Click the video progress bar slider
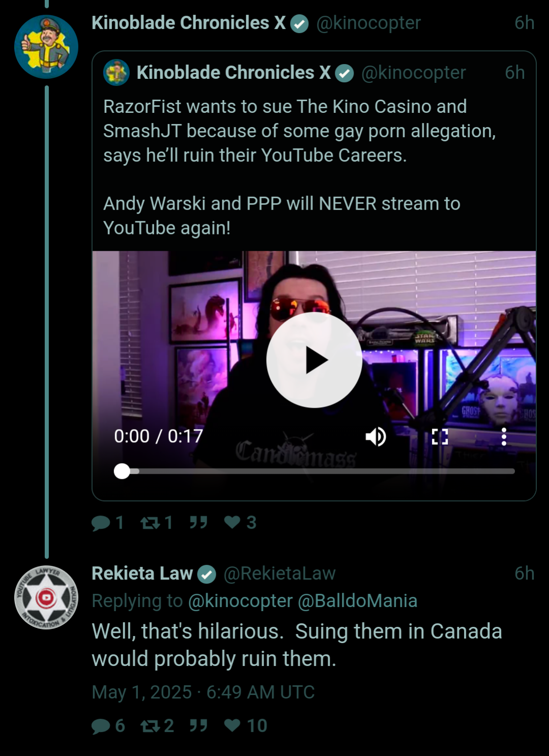The height and width of the screenshot is (756, 549). [x=314, y=471]
